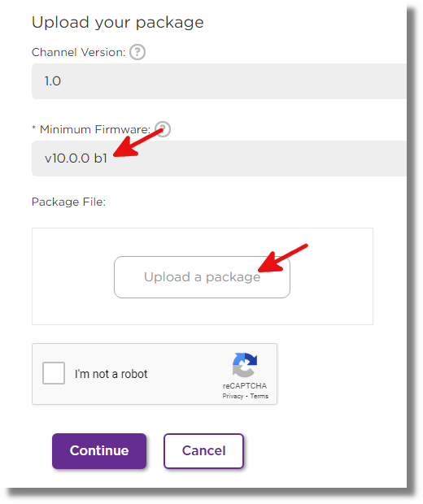Click the Package File label
This screenshot has width=423, height=504.
68,202
